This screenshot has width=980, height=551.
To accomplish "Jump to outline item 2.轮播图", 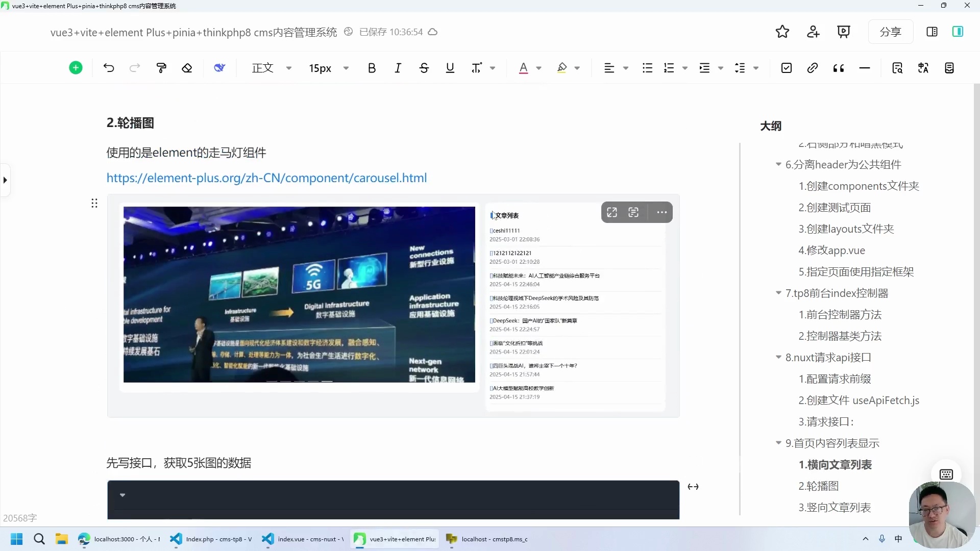I will pos(818,486).
